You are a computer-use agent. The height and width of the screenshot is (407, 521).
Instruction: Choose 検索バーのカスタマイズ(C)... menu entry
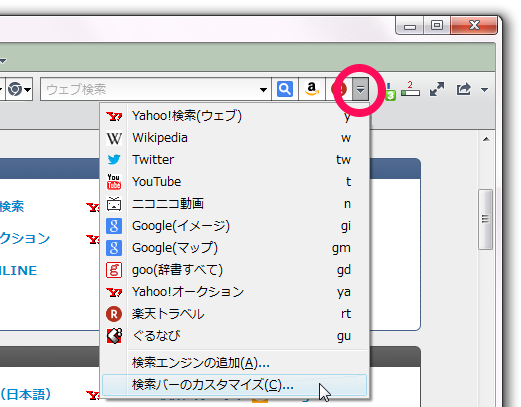click(235, 385)
